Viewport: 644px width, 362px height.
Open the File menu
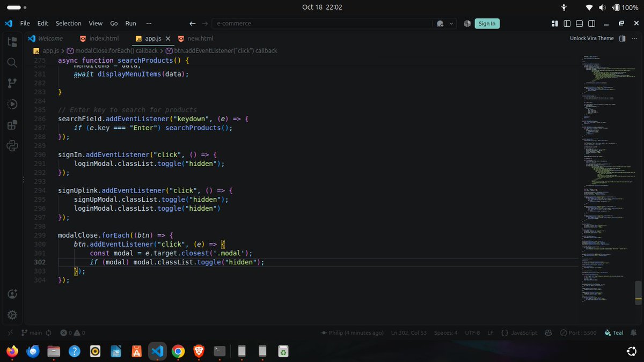tap(25, 24)
